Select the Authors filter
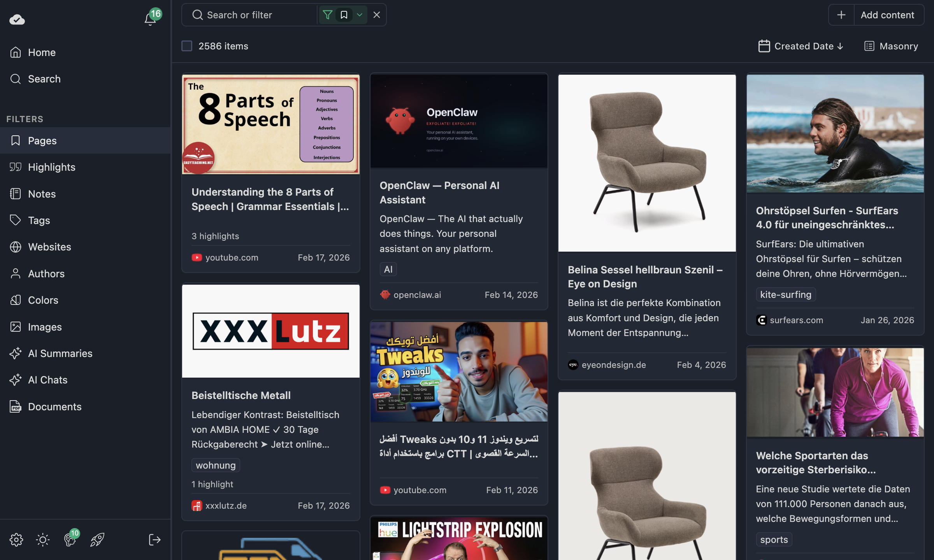Image resolution: width=934 pixels, height=560 pixels. 46,273
